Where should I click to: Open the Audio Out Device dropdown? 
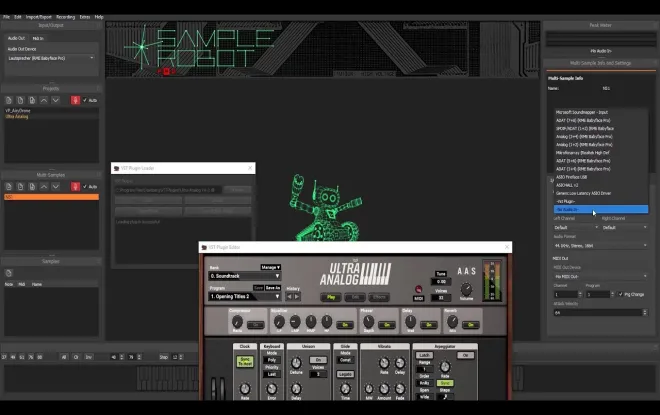(51, 58)
